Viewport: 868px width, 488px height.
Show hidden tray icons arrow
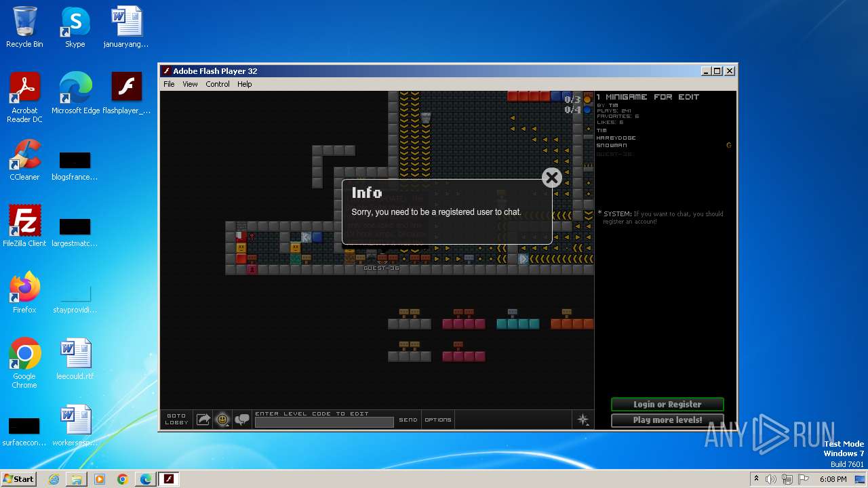point(755,479)
